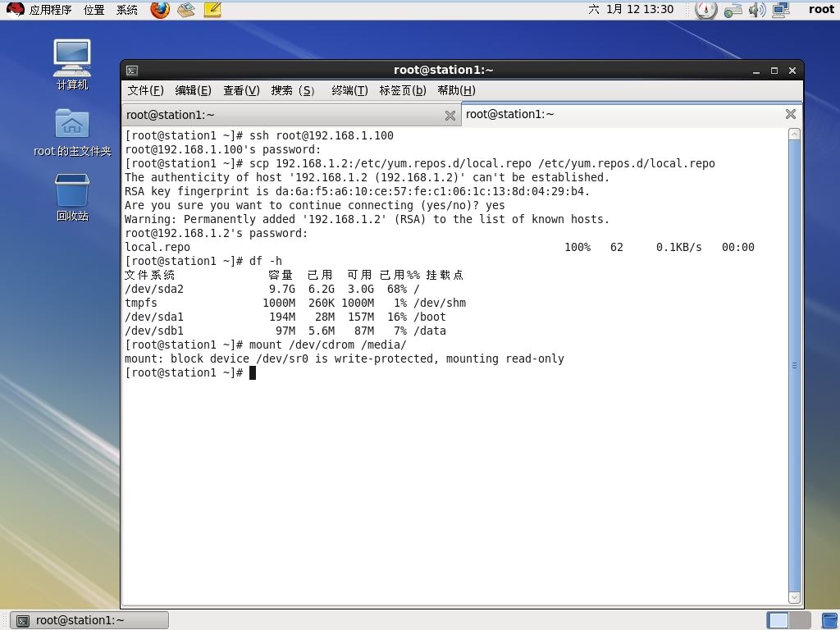The image size is (840, 630).
Task: Open the 搜索(S) menu
Action: point(293,90)
